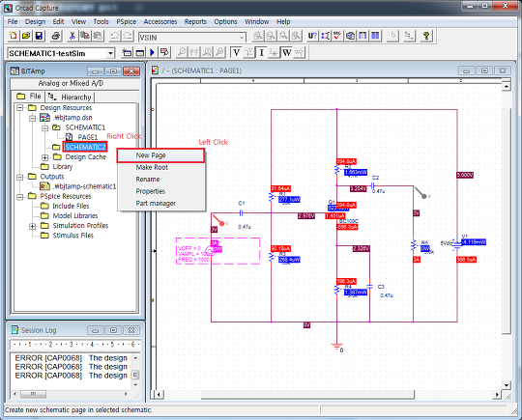Open the VSIN part dropdown
The width and height of the screenshot is (522, 420).
tap(242, 38)
